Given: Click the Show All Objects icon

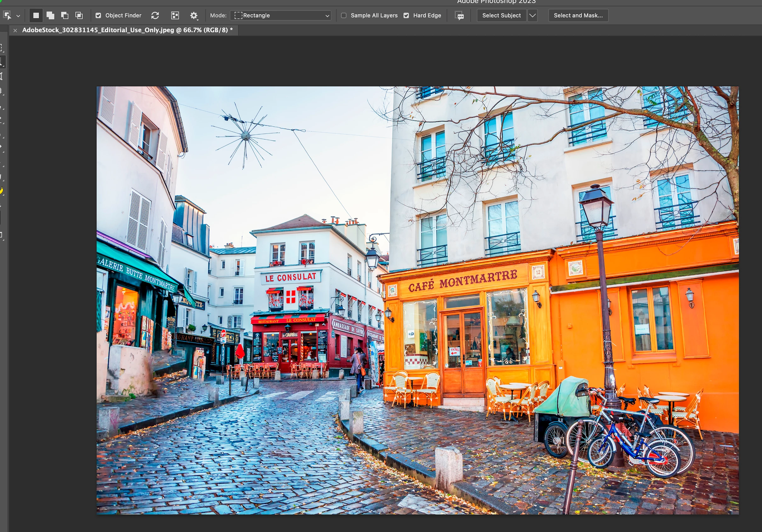Looking at the screenshot, I should click(175, 15).
